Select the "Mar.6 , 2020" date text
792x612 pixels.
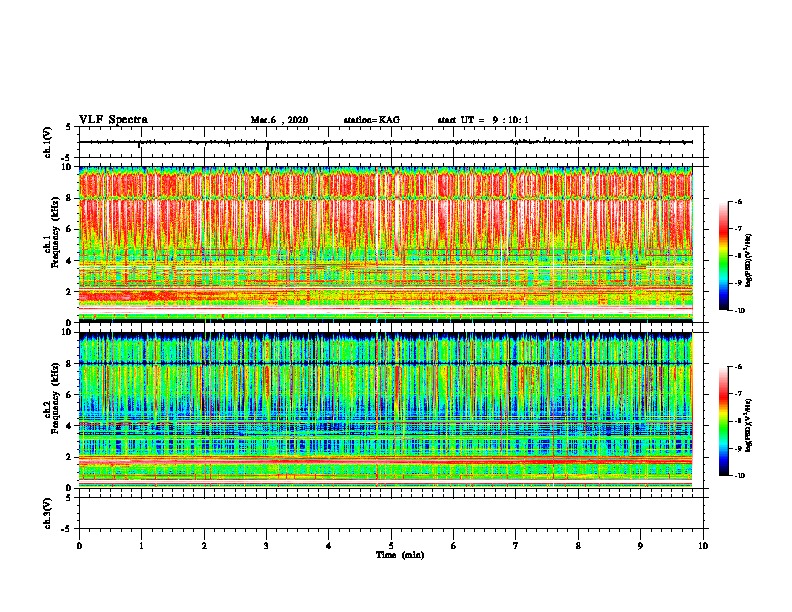click(x=279, y=120)
